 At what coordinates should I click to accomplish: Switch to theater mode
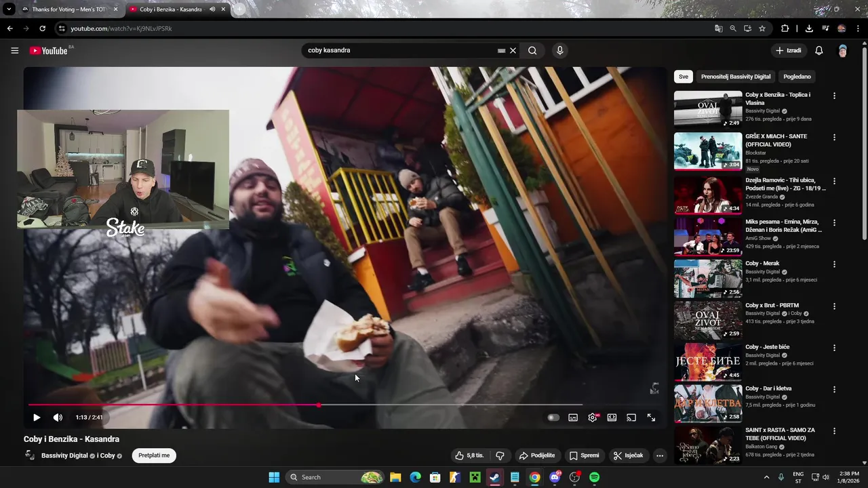pos(612,418)
